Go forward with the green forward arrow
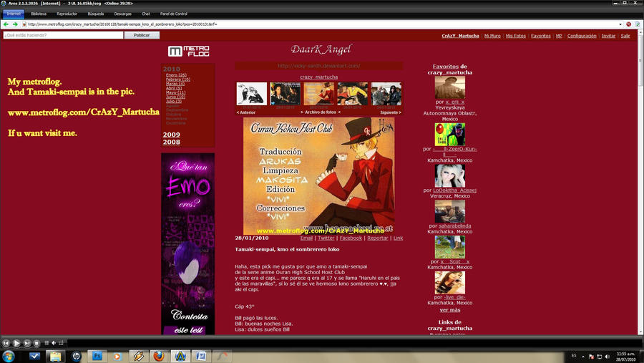Viewport: 644px width, 363px height. (15, 24)
